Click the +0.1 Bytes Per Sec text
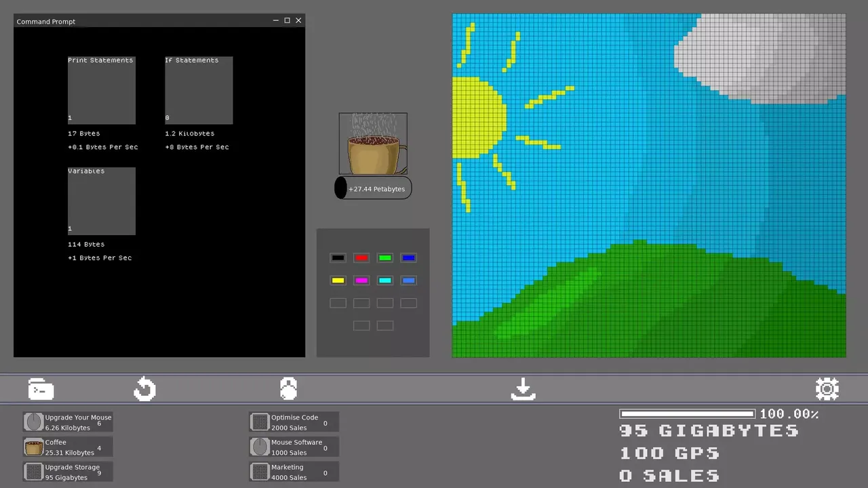The width and height of the screenshot is (868, 488). click(102, 147)
